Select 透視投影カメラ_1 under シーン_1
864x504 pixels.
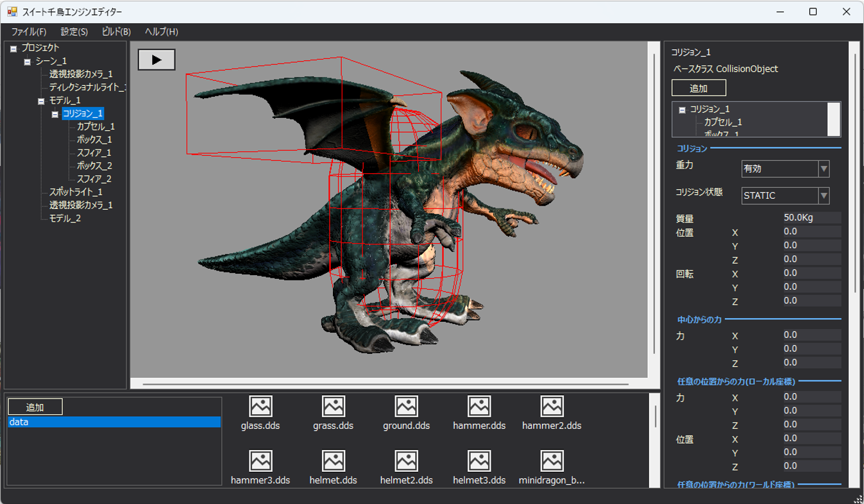[81, 74]
